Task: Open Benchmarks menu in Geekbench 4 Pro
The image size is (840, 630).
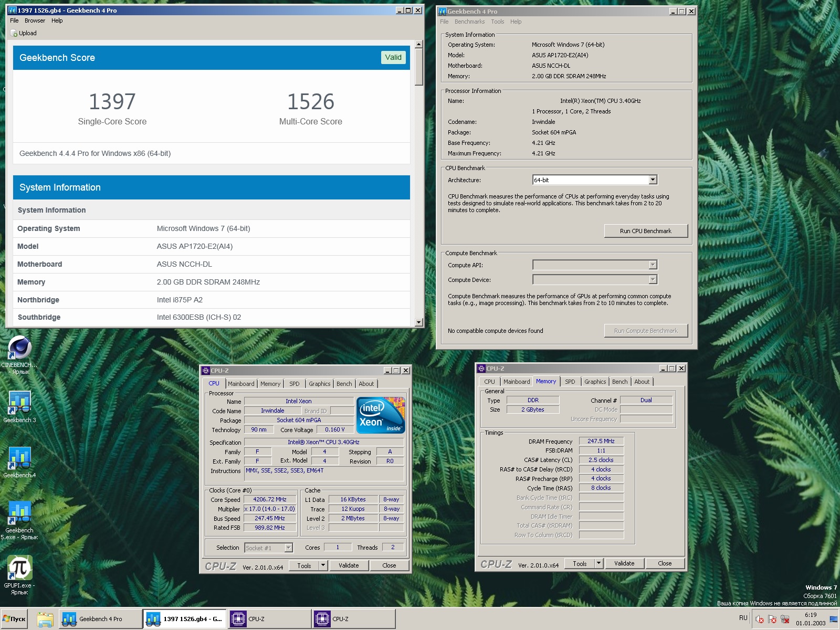Action: [x=469, y=22]
